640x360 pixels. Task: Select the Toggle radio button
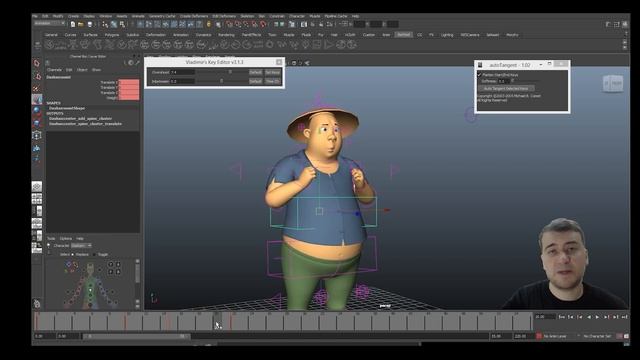coord(94,254)
